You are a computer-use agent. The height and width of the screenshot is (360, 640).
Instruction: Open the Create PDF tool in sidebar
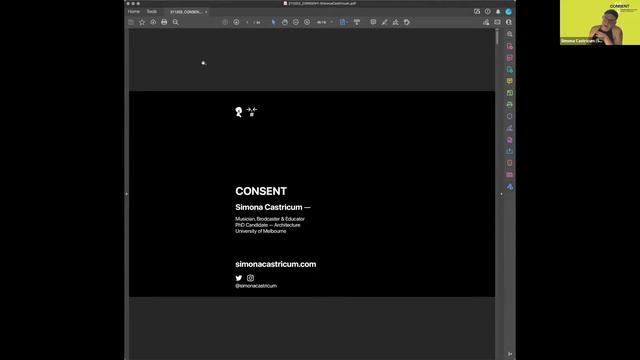point(509,46)
